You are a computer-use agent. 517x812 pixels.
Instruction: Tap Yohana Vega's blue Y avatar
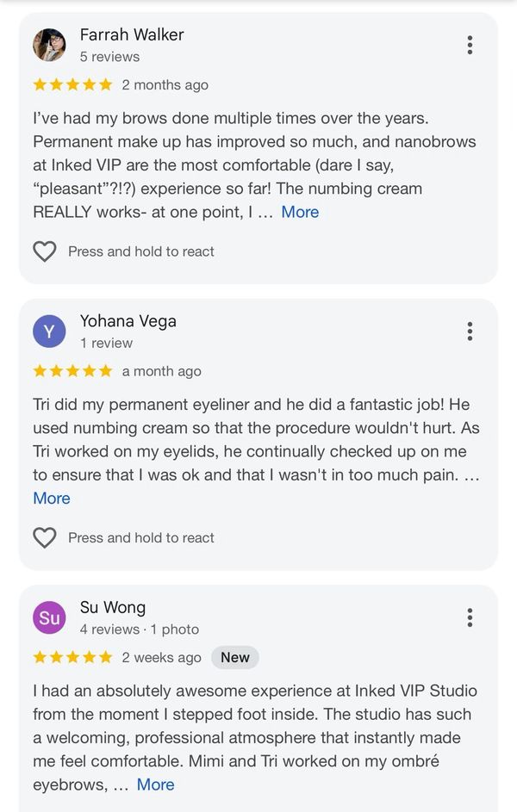pyautogui.click(x=49, y=332)
